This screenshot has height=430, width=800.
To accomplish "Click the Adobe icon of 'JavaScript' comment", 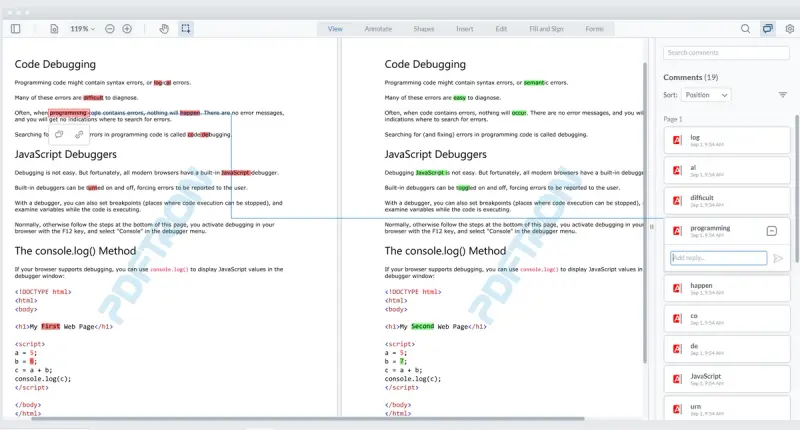I will point(677,379).
